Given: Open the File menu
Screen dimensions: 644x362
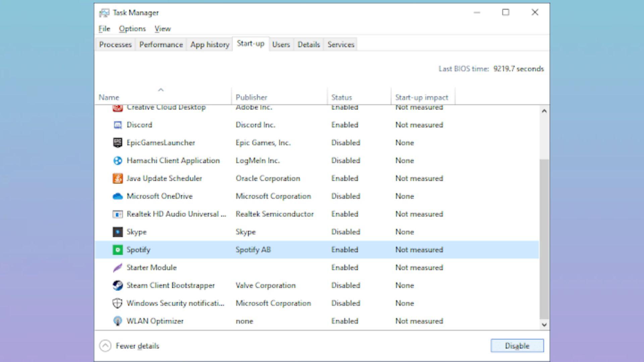Looking at the screenshot, I should (104, 29).
